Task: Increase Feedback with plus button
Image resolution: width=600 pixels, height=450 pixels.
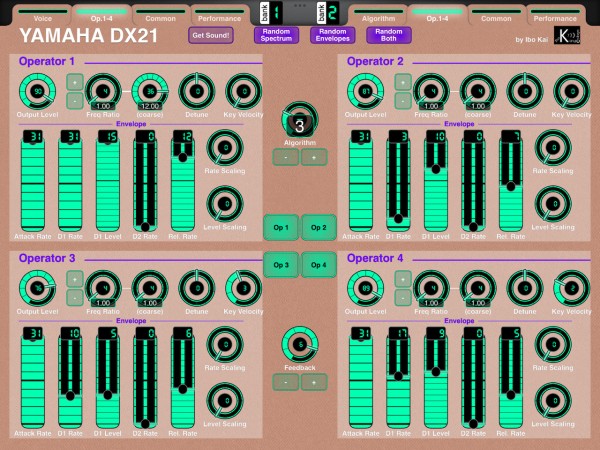Action: coord(314,382)
